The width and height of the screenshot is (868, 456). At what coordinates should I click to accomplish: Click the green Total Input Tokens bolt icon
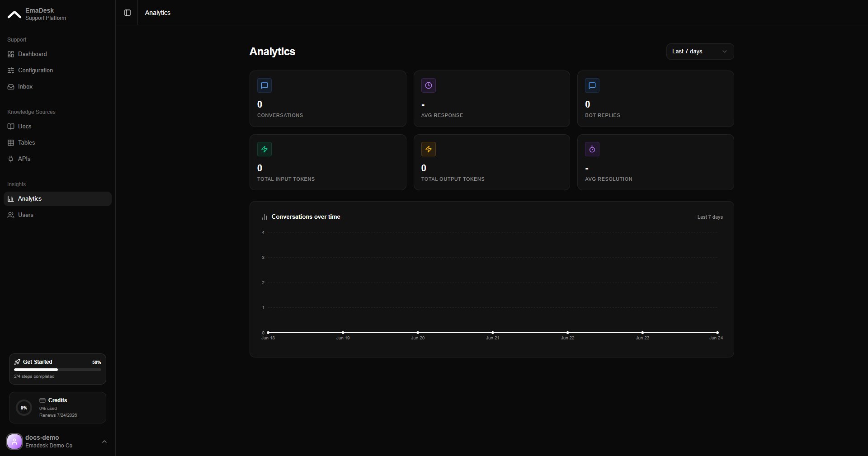[x=264, y=149]
